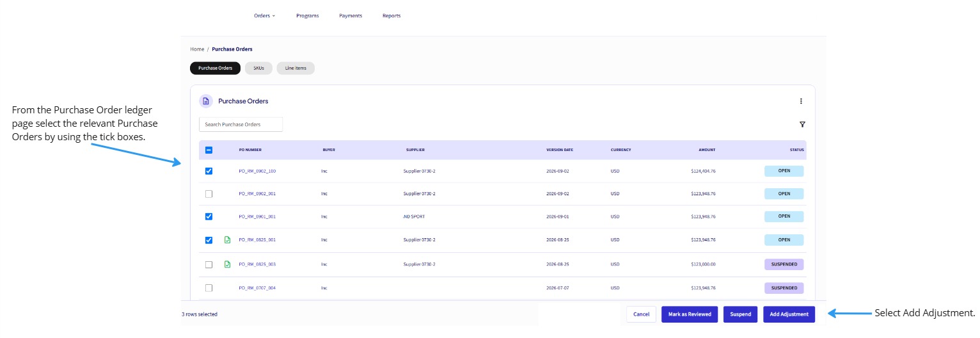Viewport: 980px width, 338px height.
Task: Sort by the PO NUMBER column header
Action: pyautogui.click(x=250, y=150)
